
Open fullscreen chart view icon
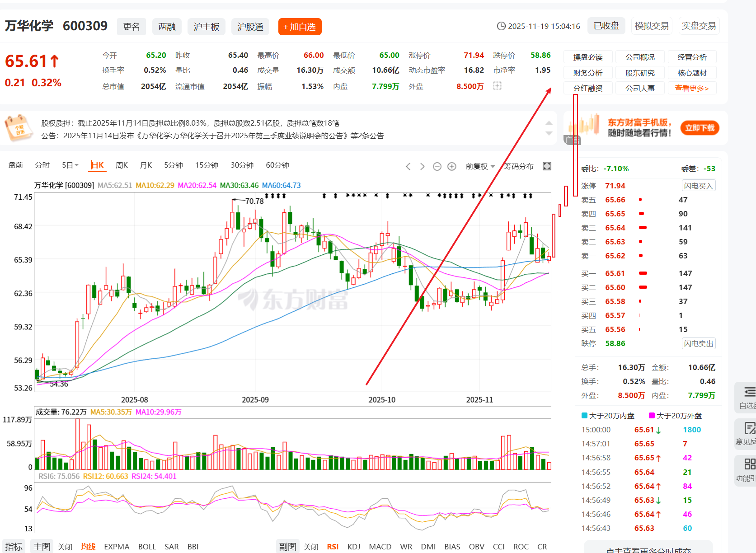tap(547, 166)
